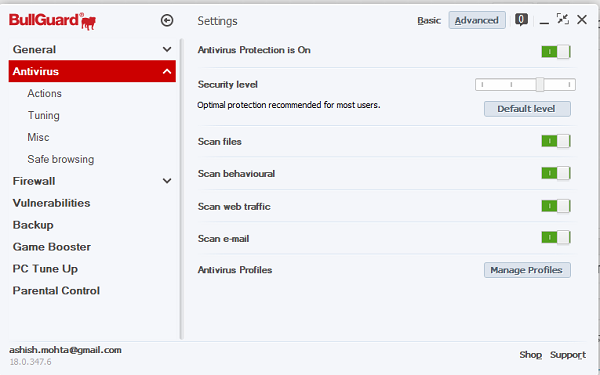The height and width of the screenshot is (375, 600).
Task: Expand the General section chevron
Action: (167, 49)
